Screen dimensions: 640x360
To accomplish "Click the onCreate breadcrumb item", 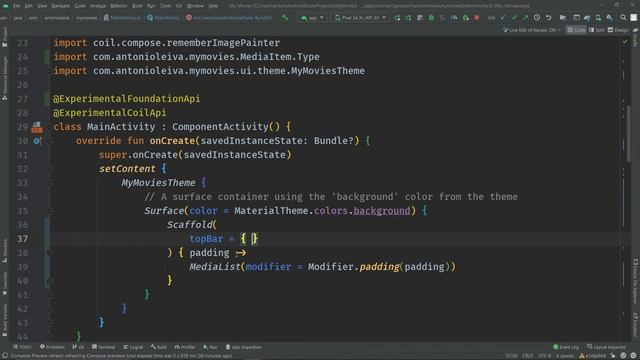I will (x=229, y=18).
